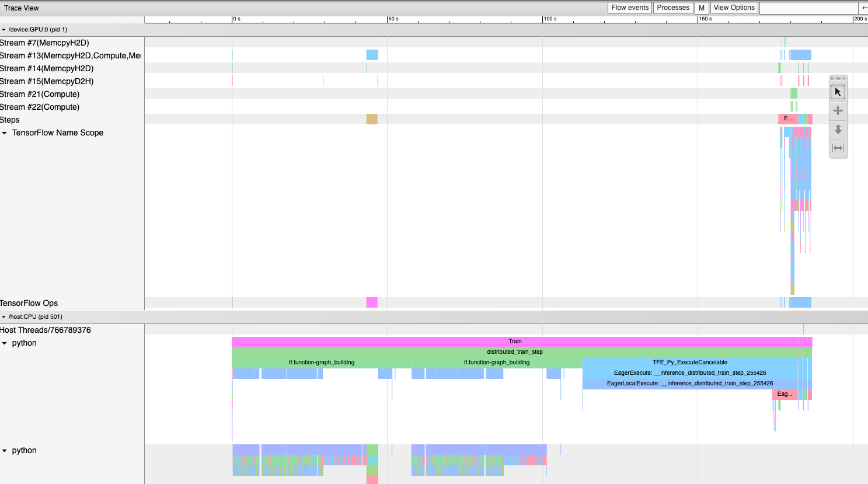Click the 50 s ruler mark

393,19
